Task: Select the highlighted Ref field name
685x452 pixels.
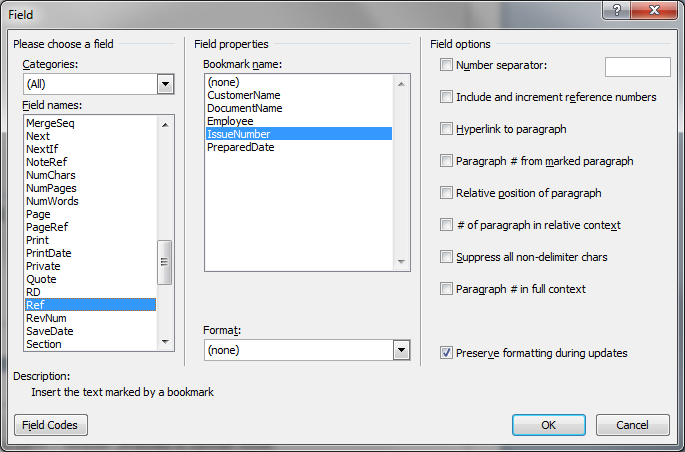Action: point(90,305)
